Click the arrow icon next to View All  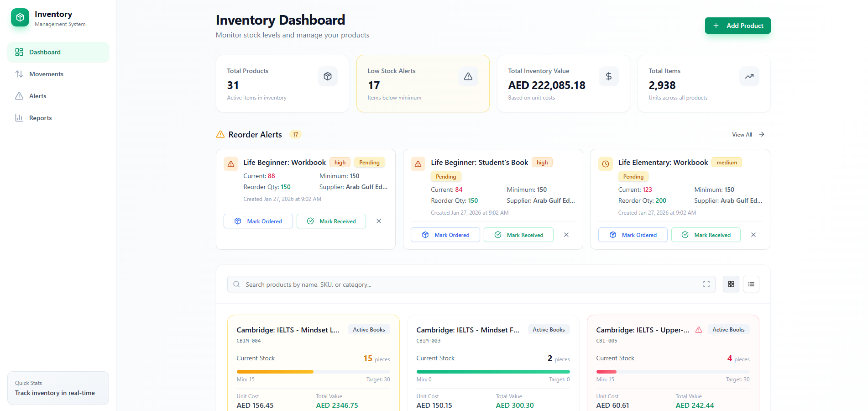click(762, 134)
